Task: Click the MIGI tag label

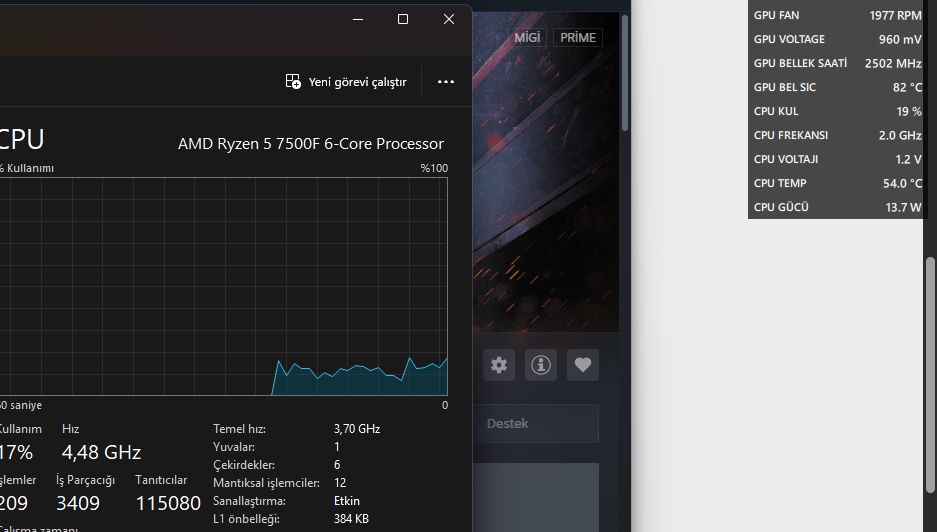Action: point(527,38)
